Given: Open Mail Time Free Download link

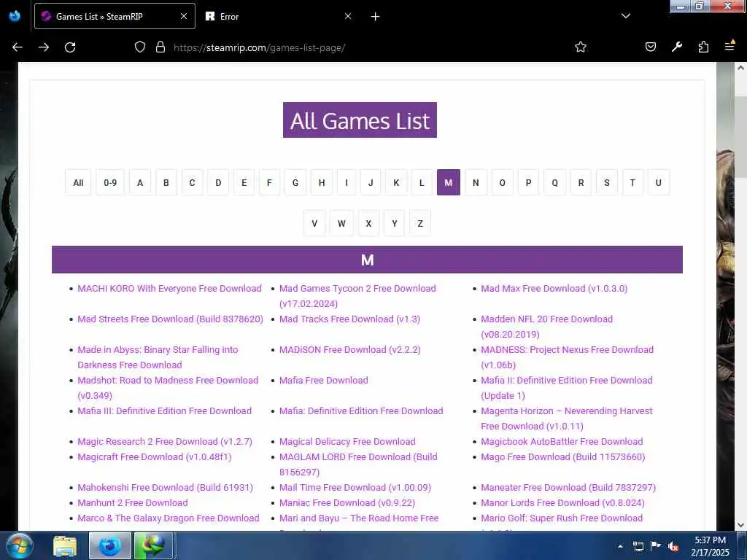Looking at the screenshot, I should pyautogui.click(x=355, y=487).
